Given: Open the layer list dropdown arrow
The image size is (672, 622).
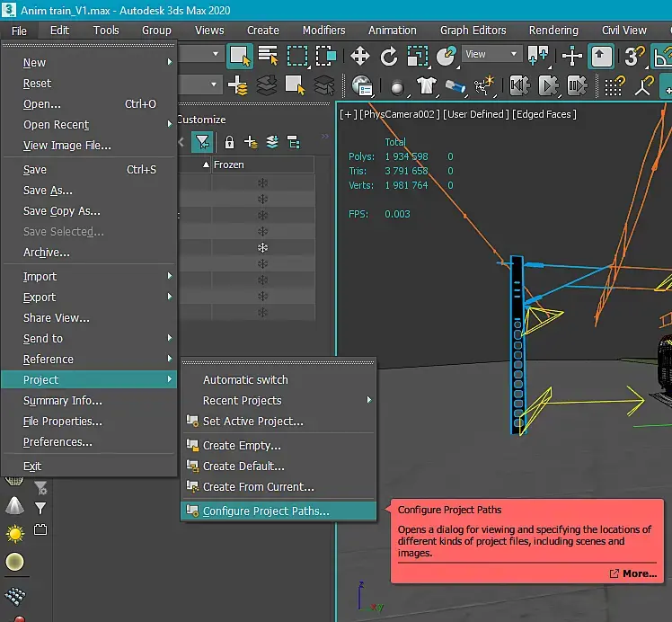Looking at the screenshot, I should pyautogui.click(x=214, y=84).
